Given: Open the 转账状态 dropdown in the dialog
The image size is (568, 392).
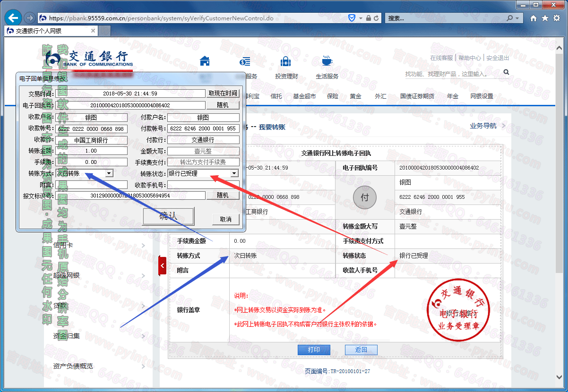Looking at the screenshot, I should point(234,173).
